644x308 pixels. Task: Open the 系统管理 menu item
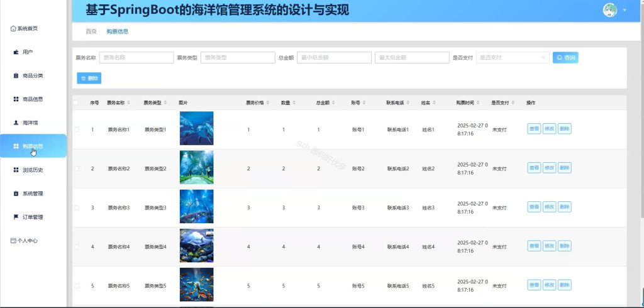(33, 194)
